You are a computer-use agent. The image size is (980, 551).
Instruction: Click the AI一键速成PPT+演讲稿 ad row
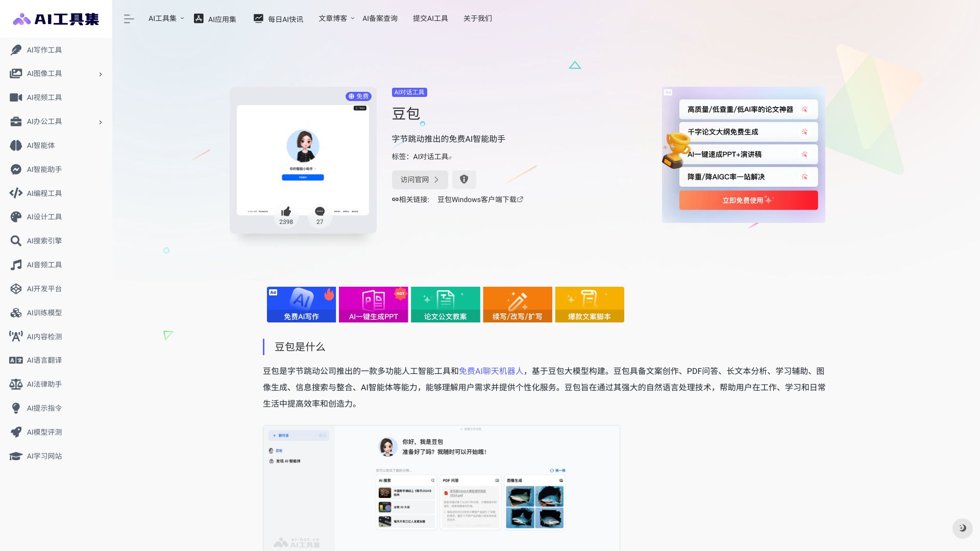point(748,154)
